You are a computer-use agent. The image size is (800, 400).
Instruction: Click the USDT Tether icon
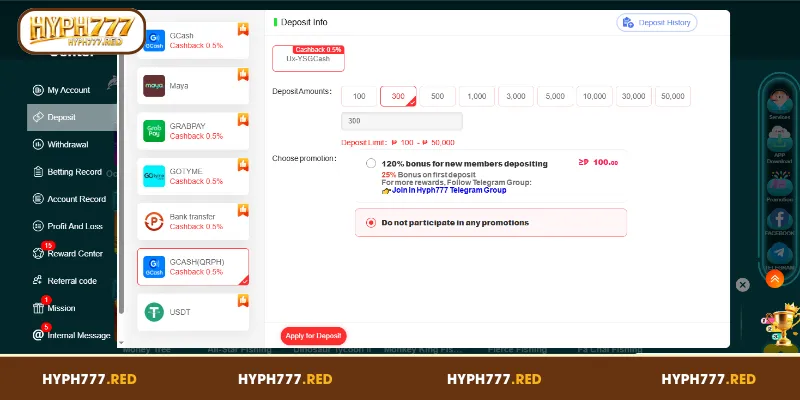pyautogui.click(x=154, y=312)
